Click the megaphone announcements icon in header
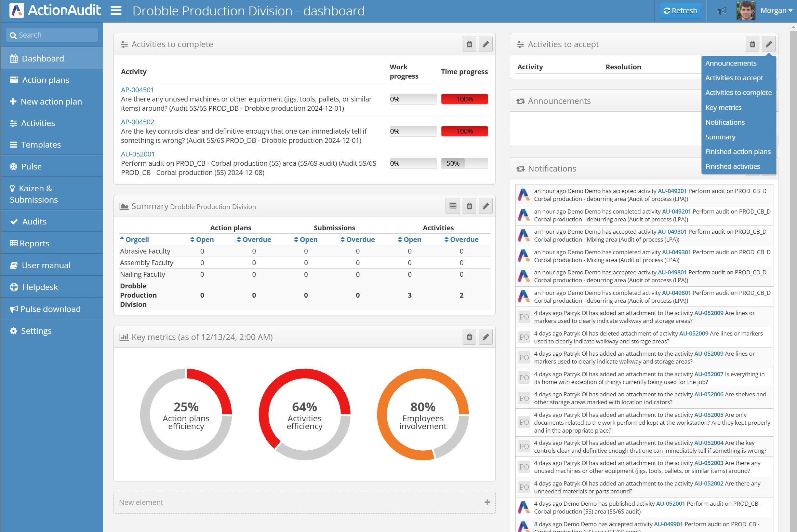The width and height of the screenshot is (797, 532). pos(722,11)
